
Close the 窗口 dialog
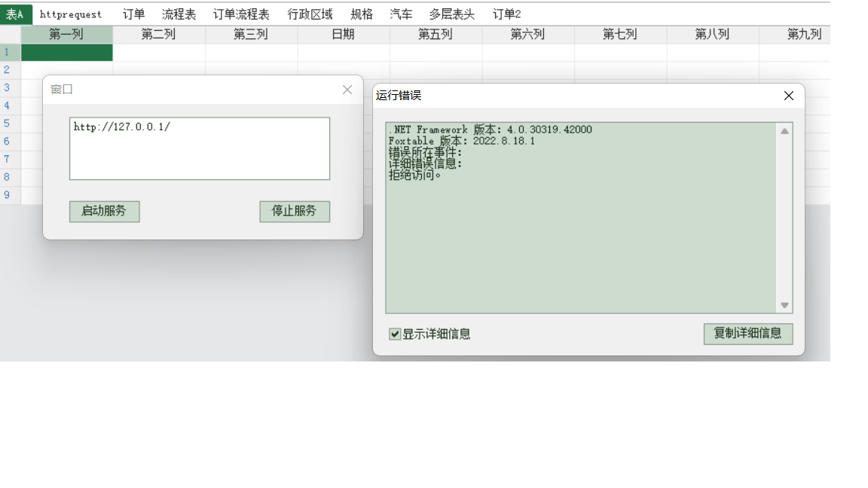347,90
